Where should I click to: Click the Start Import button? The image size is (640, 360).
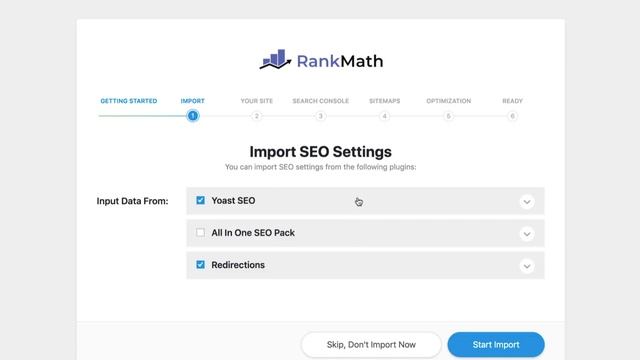tap(496, 344)
